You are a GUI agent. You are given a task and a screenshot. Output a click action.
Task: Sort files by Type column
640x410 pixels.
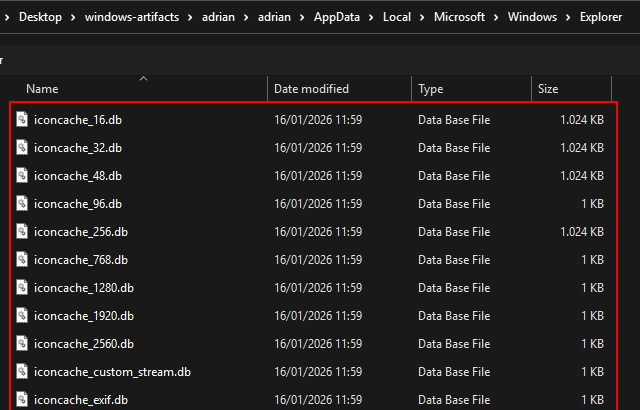[x=430, y=89]
